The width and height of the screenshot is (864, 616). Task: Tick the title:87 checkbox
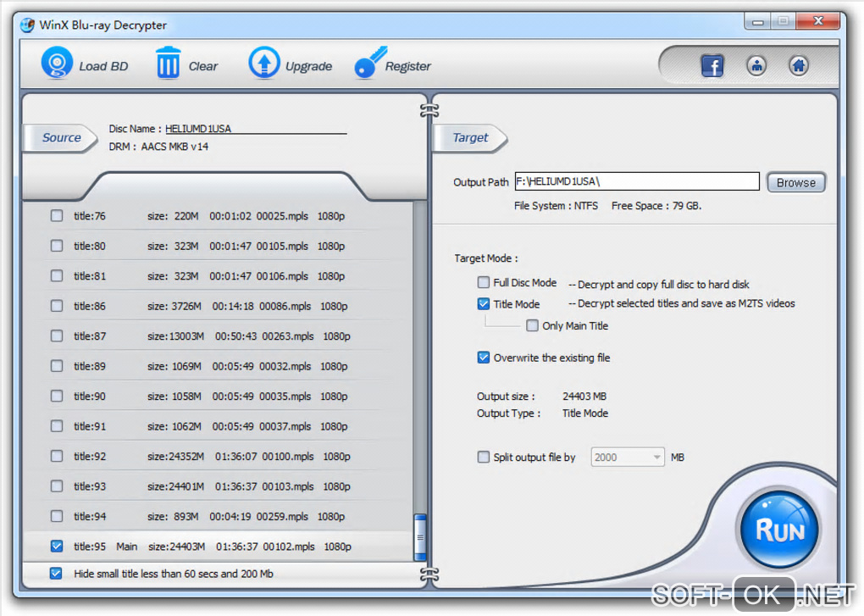(57, 336)
